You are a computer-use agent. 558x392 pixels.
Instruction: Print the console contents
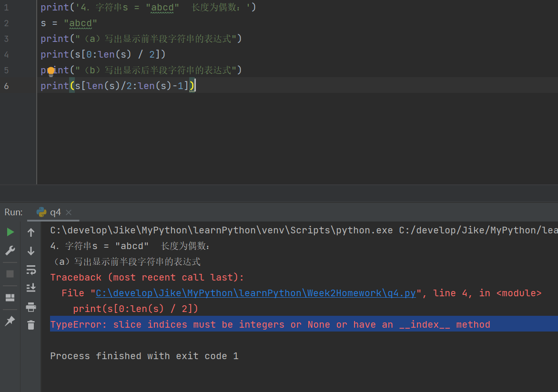tap(31, 307)
